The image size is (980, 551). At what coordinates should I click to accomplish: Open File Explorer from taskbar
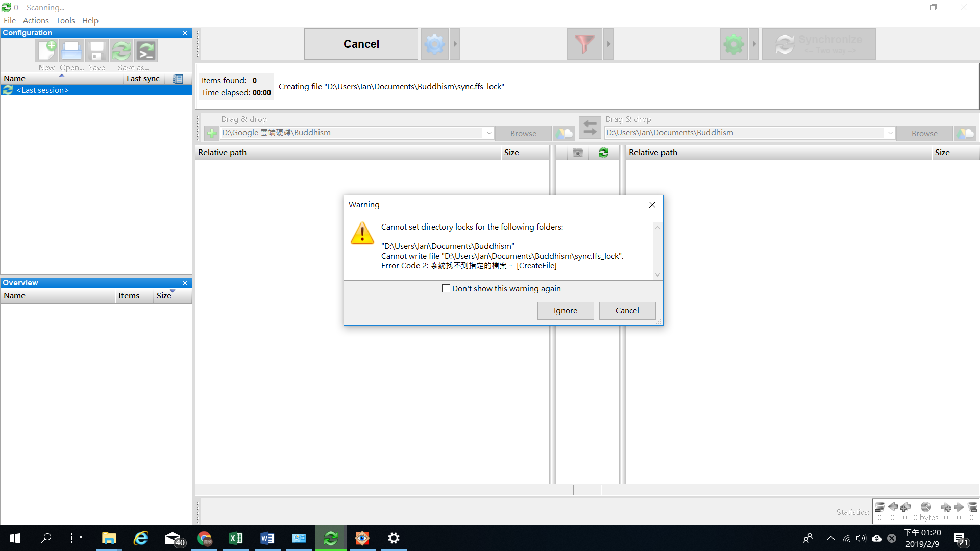click(109, 538)
